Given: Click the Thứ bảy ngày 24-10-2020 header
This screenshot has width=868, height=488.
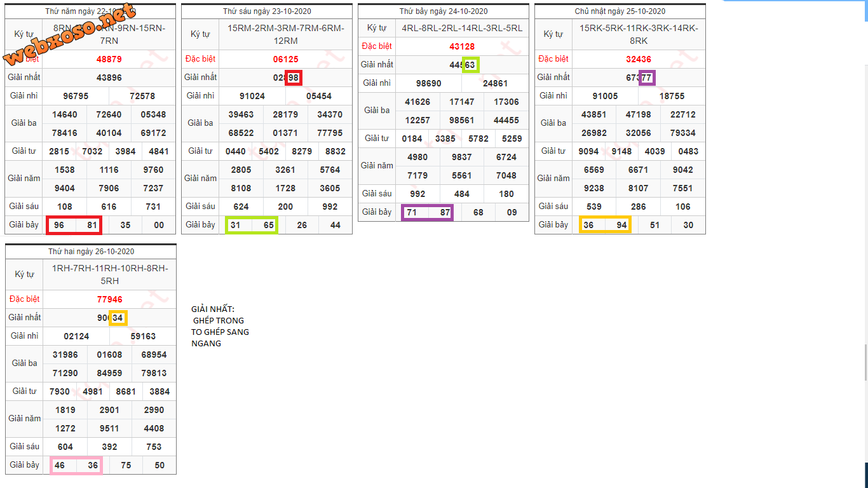Looking at the screenshot, I should pyautogui.click(x=444, y=11).
